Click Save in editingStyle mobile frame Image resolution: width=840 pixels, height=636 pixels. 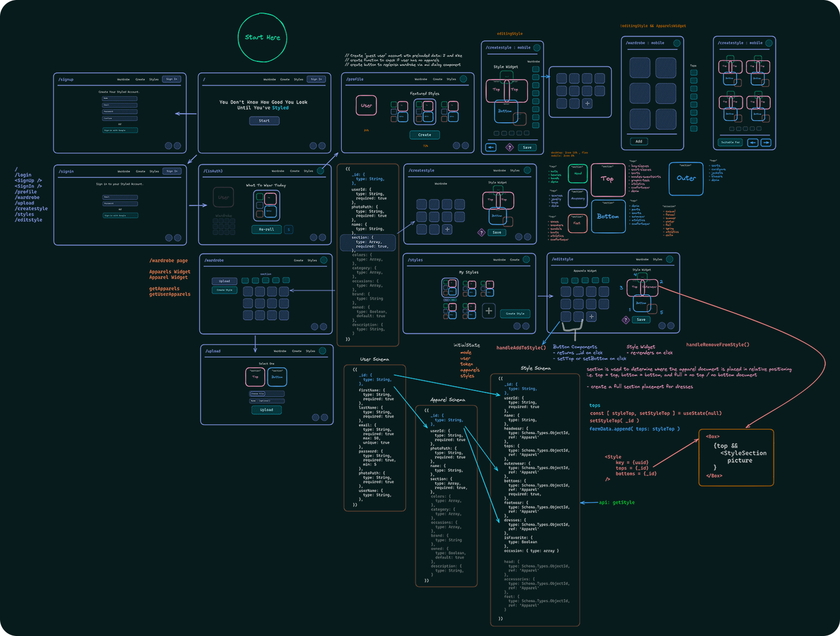click(527, 147)
